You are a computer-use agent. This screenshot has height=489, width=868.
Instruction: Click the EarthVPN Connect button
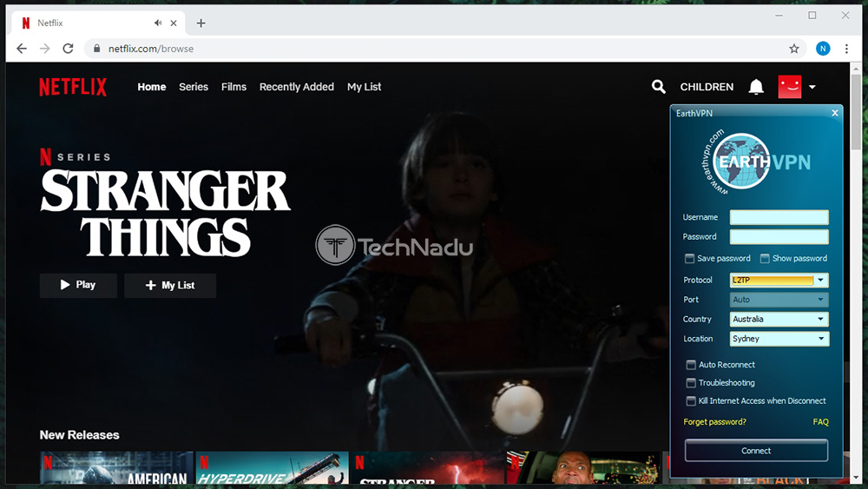pyautogui.click(x=756, y=451)
